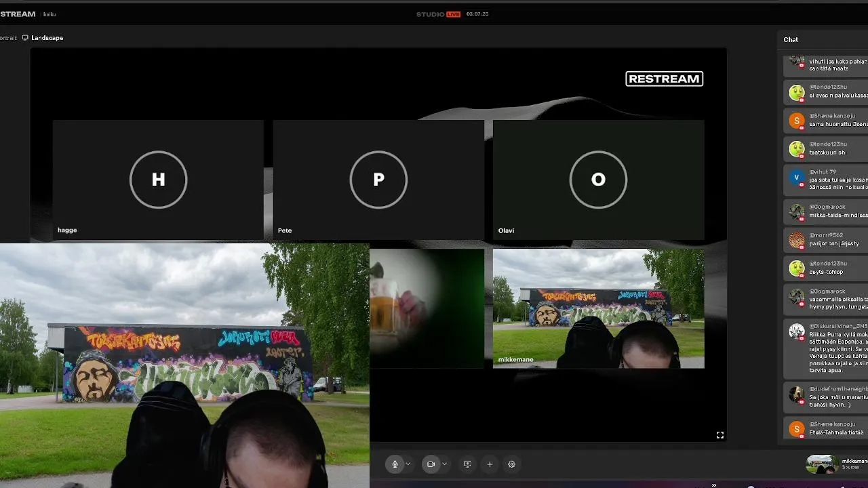This screenshot has width=868, height=488.
Task: Click the chat message starting 'jos sota tulee'
Action: [838, 184]
